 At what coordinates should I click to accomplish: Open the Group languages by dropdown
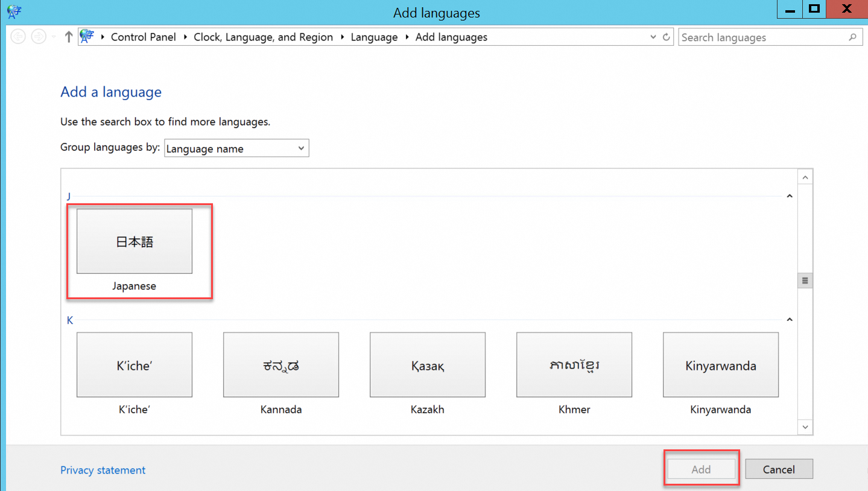(x=236, y=148)
